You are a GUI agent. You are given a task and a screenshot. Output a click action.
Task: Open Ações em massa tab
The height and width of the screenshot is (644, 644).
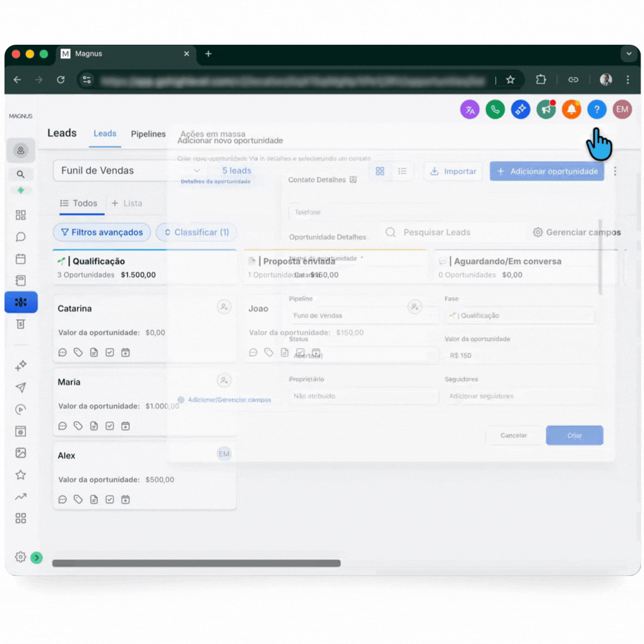click(213, 133)
